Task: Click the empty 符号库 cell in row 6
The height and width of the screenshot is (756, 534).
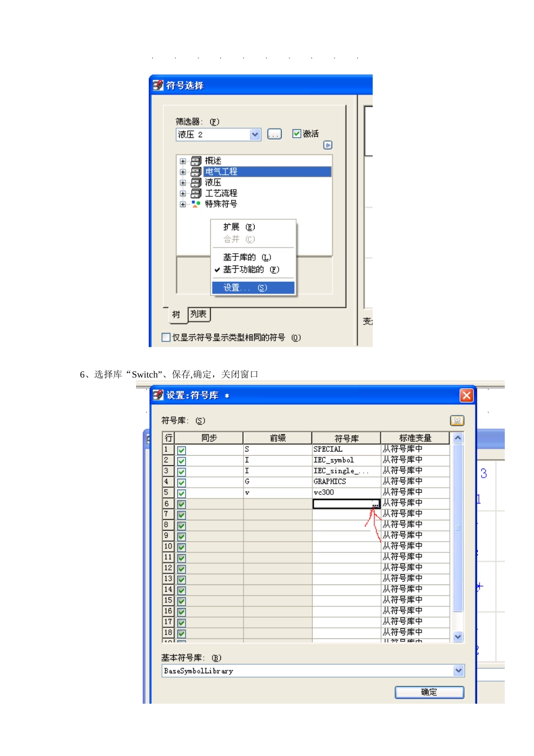Action: pos(346,504)
